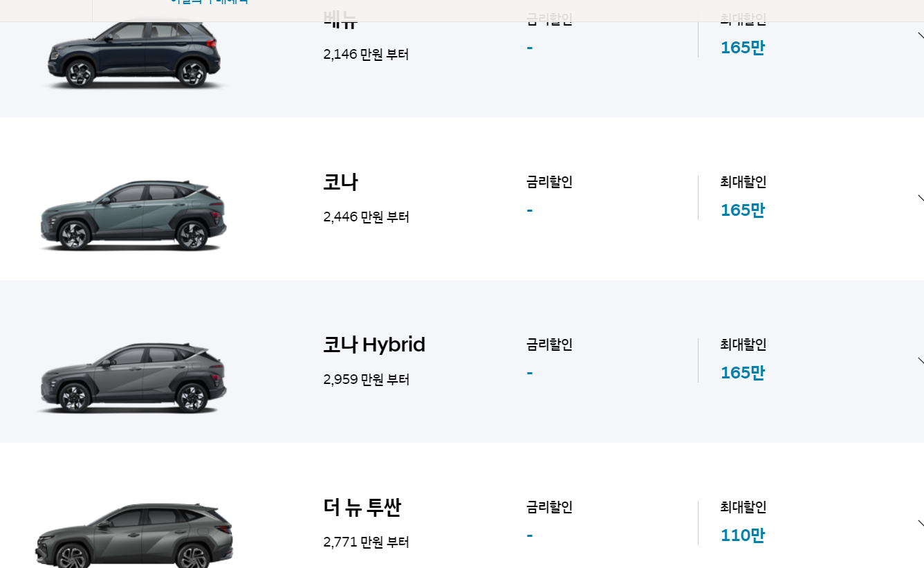Select the 더 뉴 투싼 model name
The image size is (924, 568).
click(x=362, y=507)
